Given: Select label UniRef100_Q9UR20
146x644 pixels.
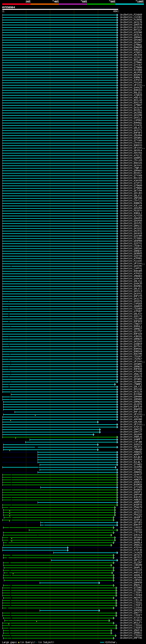Looking at the screenshot, I should coord(131,482).
